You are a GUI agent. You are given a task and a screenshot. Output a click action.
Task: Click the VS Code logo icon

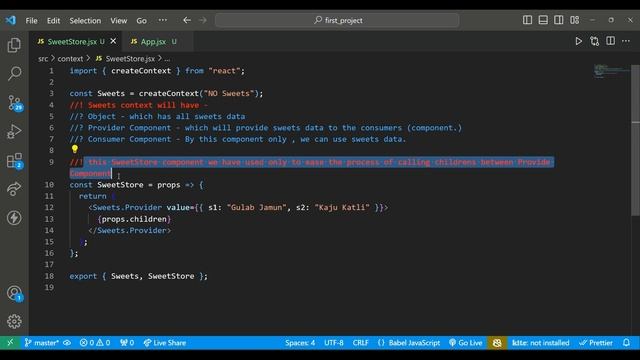11,20
